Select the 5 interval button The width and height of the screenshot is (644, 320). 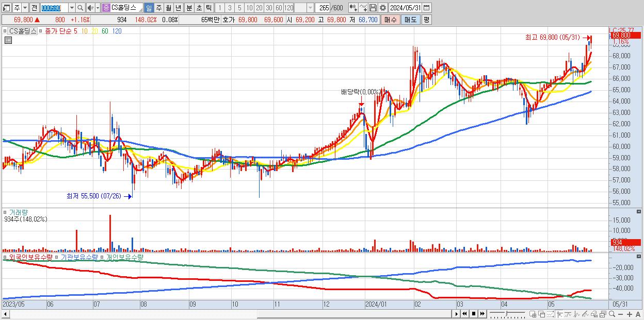[x=239, y=8]
